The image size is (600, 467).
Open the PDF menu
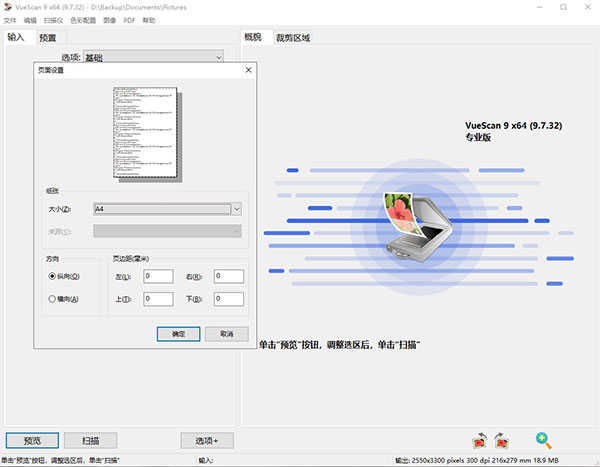click(x=129, y=20)
